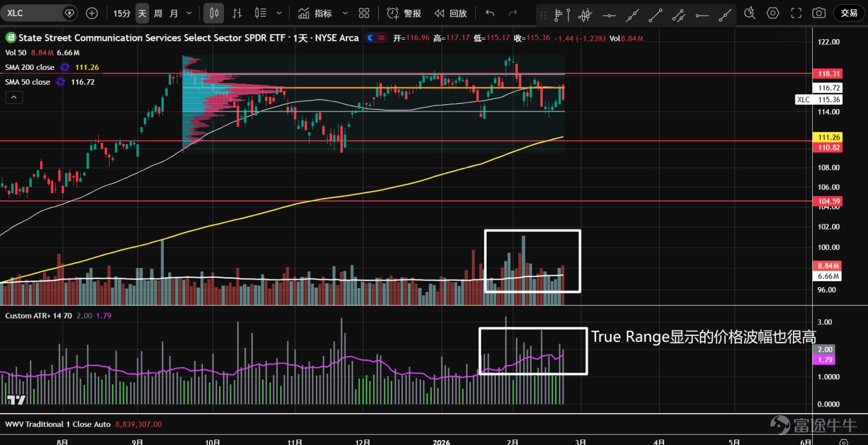Screen dimensions: 868x445
Task: Click the SMA 50 close legend label
Action: (x=28, y=82)
